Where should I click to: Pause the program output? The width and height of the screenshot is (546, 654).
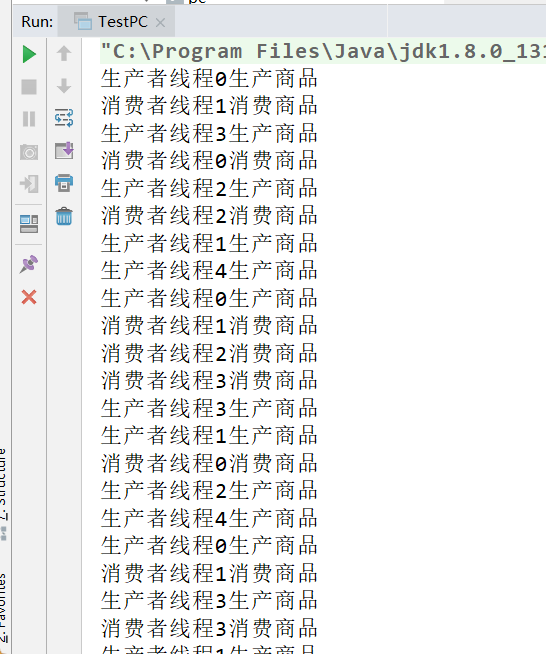click(x=29, y=119)
